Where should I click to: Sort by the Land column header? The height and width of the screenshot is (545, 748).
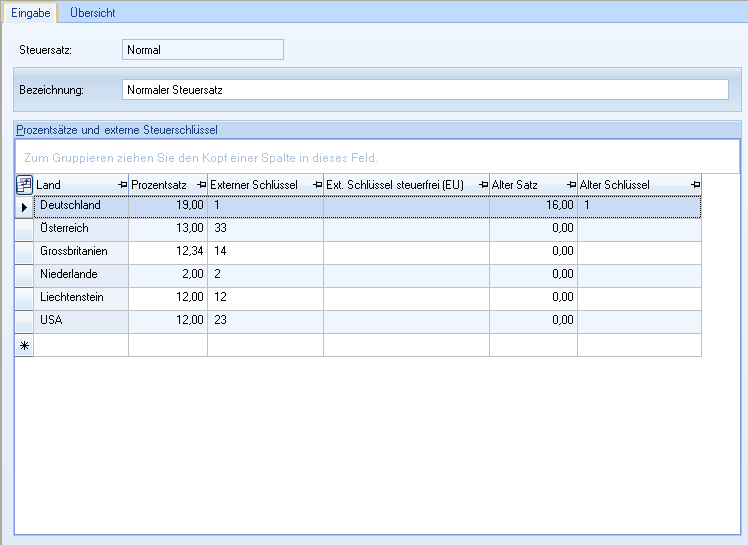click(x=74, y=185)
